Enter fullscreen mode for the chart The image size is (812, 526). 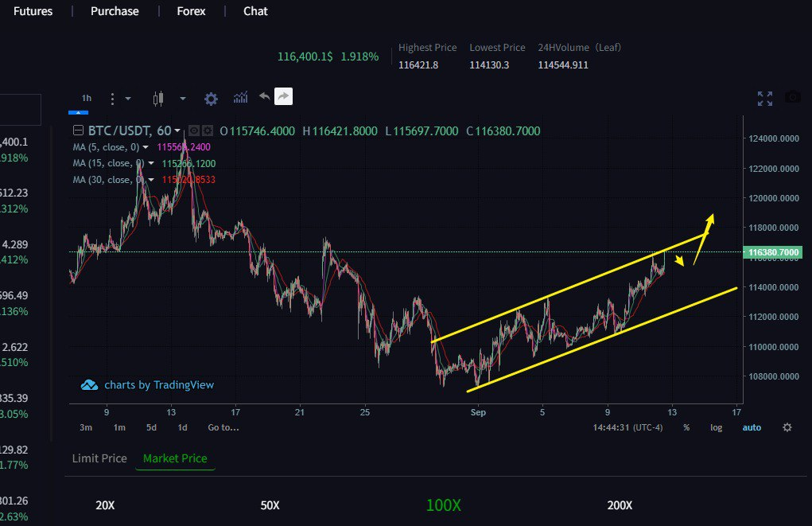tap(765, 98)
